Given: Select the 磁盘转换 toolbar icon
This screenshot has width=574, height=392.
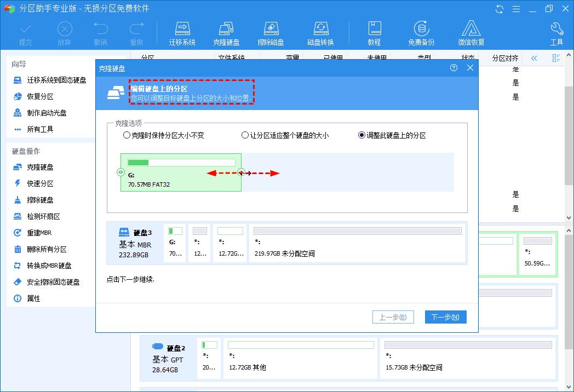Looking at the screenshot, I should pyautogui.click(x=320, y=32).
